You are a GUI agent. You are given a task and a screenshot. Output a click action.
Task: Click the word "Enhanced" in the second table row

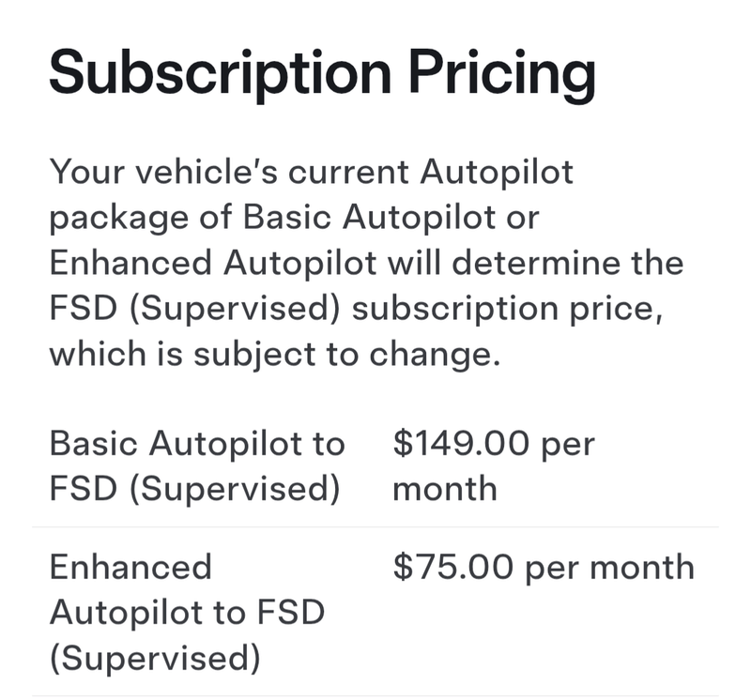click(x=130, y=568)
